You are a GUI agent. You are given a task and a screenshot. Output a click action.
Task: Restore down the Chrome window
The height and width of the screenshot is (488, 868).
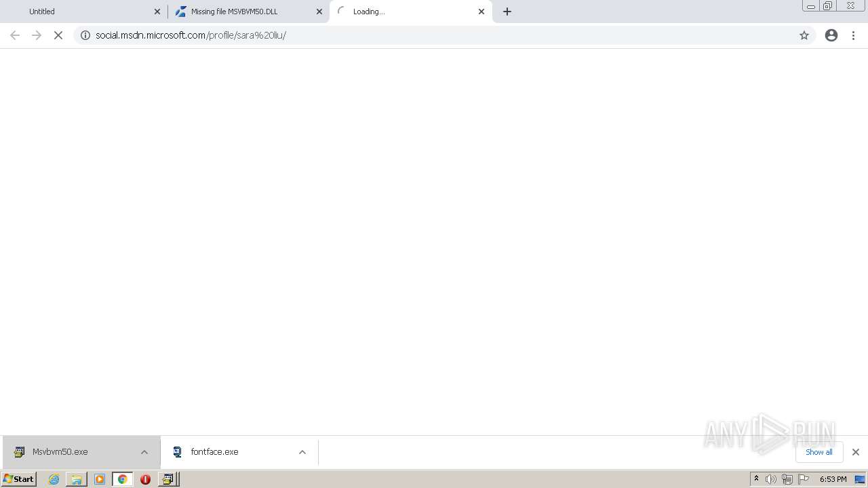click(828, 6)
